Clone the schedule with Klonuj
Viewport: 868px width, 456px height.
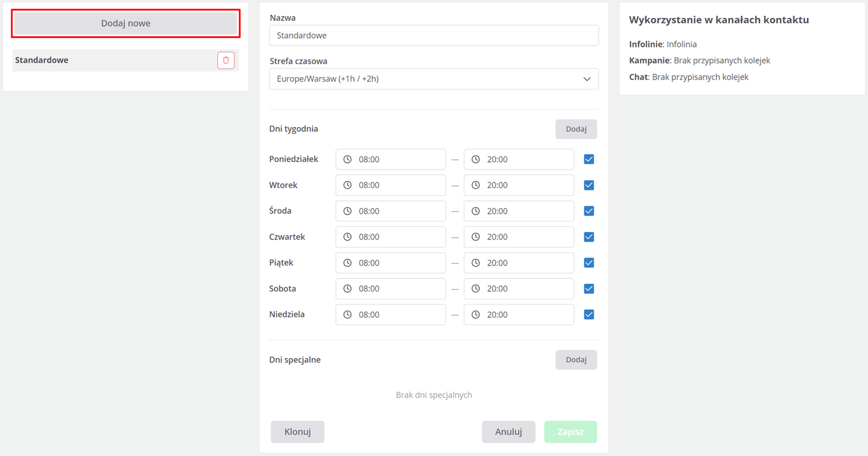(297, 432)
